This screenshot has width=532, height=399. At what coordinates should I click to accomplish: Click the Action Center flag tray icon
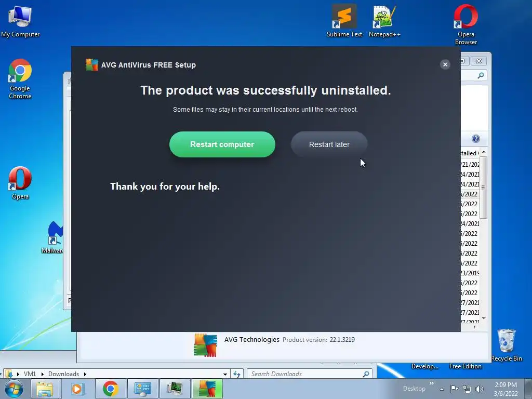pyautogui.click(x=454, y=389)
